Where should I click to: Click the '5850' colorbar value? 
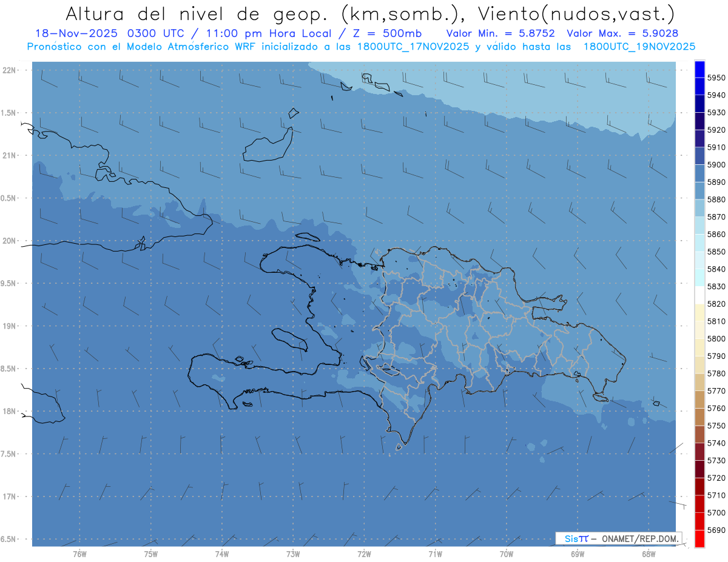(x=717, y=252)
